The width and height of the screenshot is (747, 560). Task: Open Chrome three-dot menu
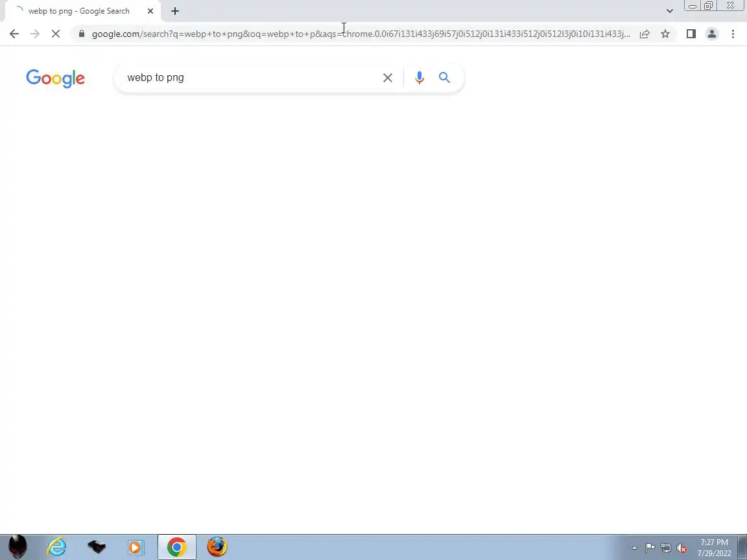tap(733, 34)
